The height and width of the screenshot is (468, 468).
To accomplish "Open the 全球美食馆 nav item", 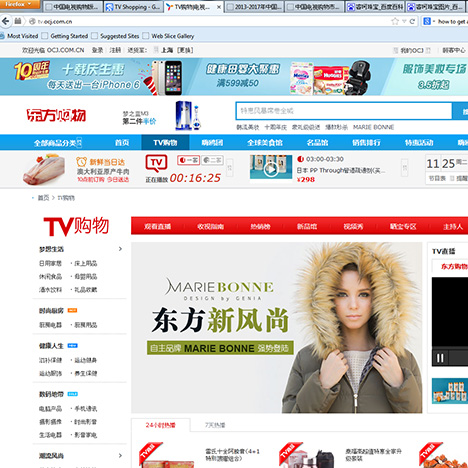I will [265, 143].
